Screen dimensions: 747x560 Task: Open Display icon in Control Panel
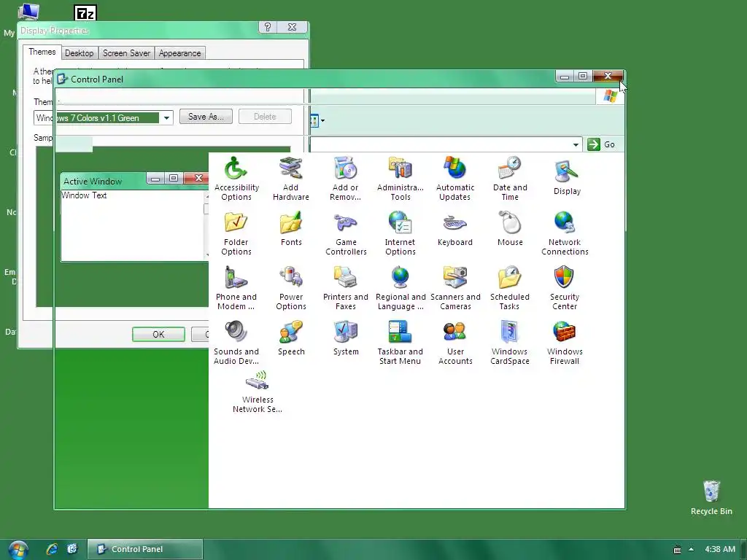point(567,179)
